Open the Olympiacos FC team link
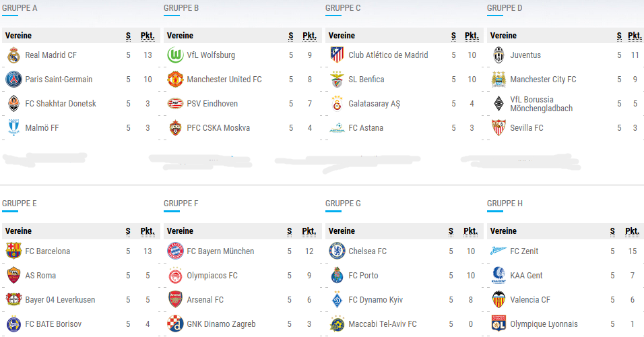Viewport: 644px width, 337px height. (x=212, y=276)
